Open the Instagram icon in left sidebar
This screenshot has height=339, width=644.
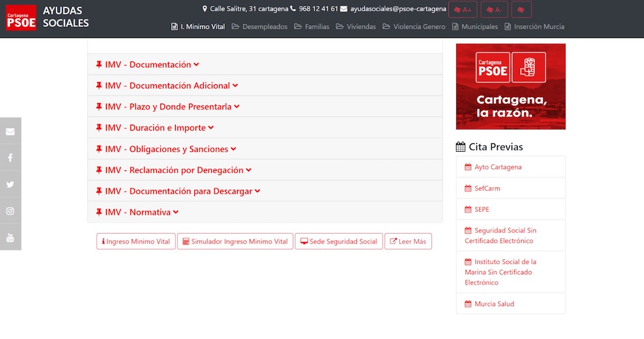[10, 211]
